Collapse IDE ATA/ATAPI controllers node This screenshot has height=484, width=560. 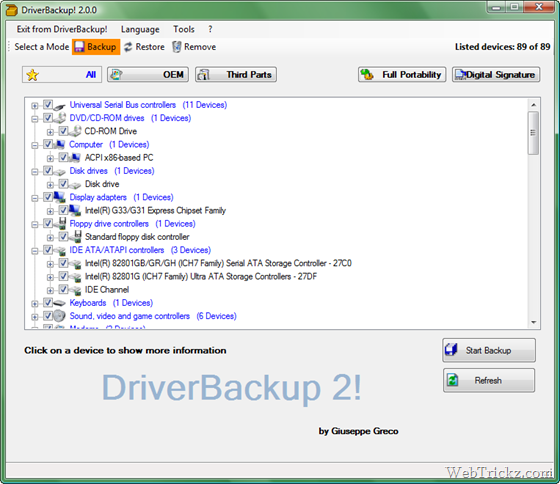[35, 251]
